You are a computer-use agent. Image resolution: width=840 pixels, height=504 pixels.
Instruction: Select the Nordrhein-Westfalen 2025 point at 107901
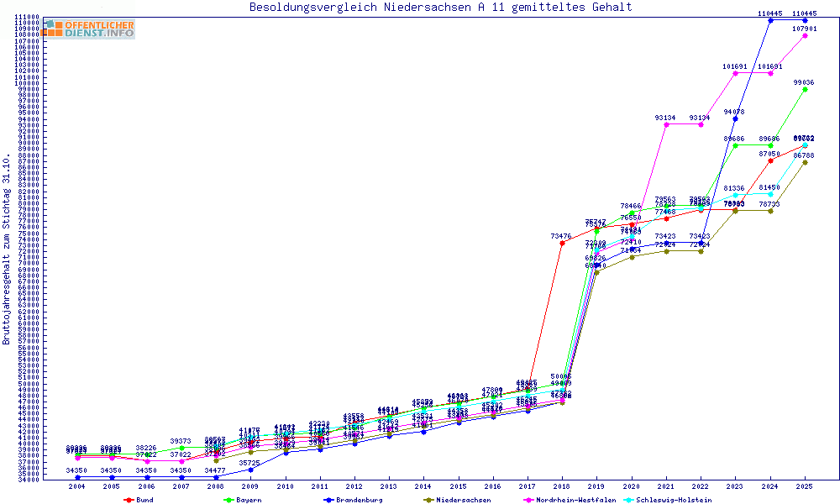tap(805, 35)
